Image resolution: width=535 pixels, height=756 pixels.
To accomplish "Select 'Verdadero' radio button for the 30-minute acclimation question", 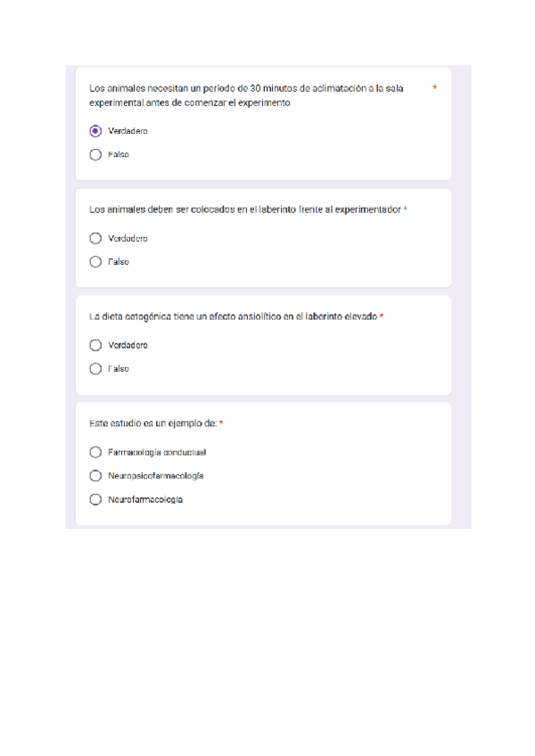I will [95, 131].
